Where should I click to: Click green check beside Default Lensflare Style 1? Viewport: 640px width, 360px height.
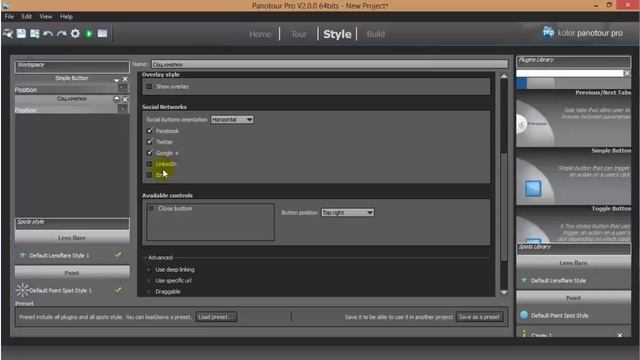click(118, 255)
